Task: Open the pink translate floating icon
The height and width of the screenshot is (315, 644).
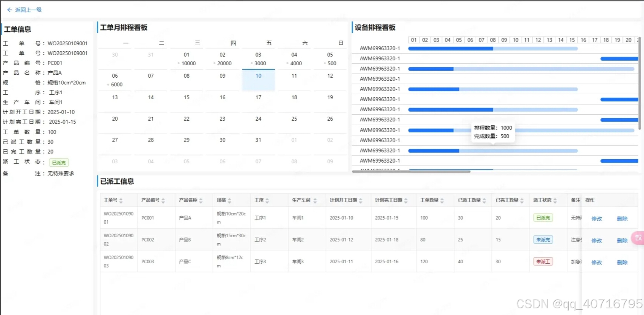Action: tap(638, 238)
